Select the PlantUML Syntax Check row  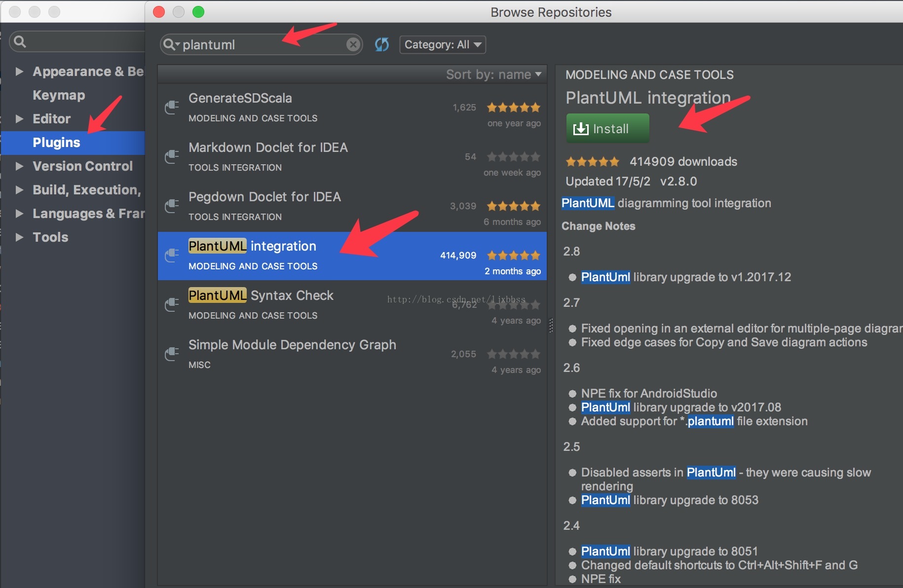click(352, 305)
